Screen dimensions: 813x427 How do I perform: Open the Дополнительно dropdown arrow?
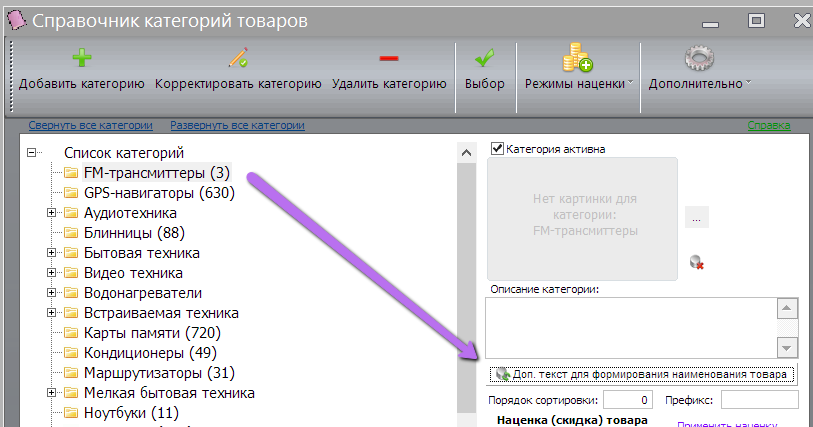(x=748, y=82)
